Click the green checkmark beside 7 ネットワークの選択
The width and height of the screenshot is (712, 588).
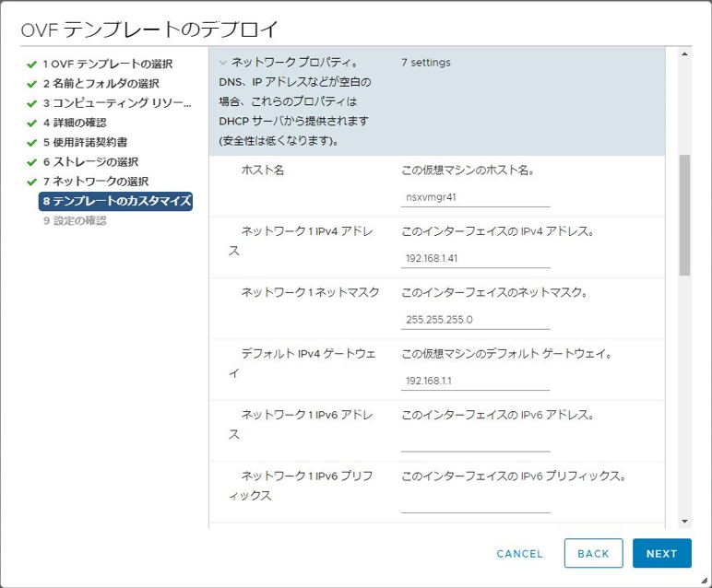tap(31, 182)
